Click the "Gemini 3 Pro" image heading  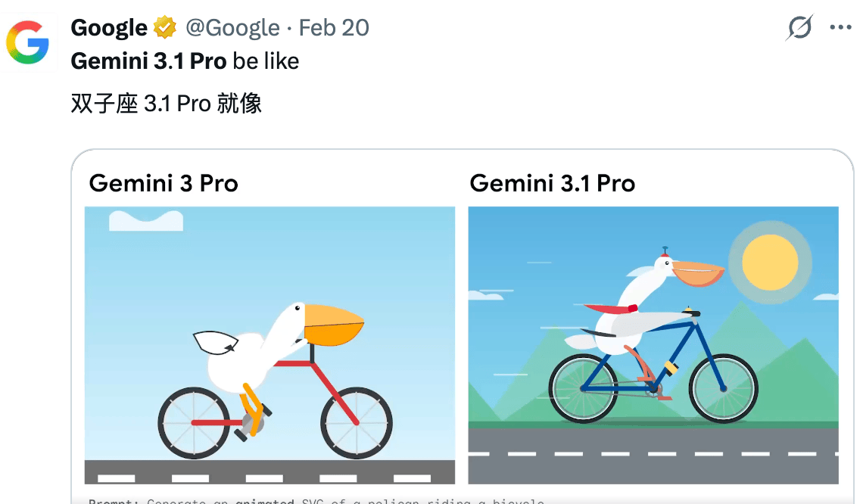(x=164, y=183)
